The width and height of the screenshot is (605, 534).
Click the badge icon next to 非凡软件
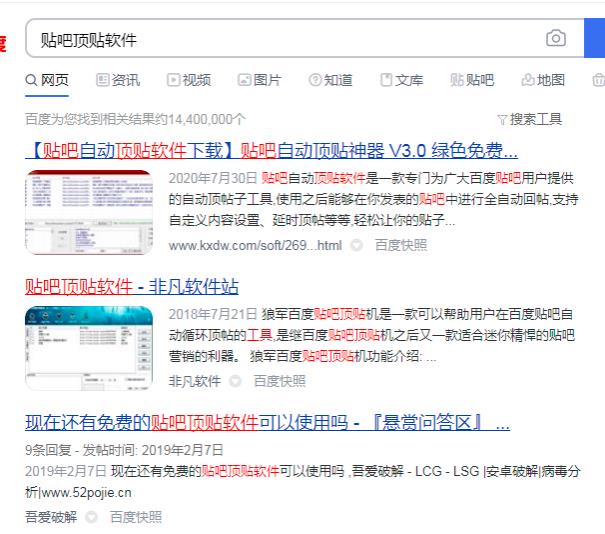pyautogui.click(x=235, y=381)
